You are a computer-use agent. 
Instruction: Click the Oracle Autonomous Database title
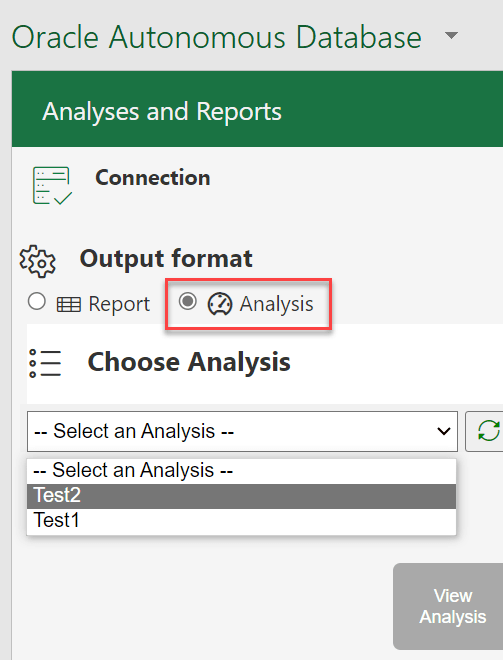coord(217,37)
